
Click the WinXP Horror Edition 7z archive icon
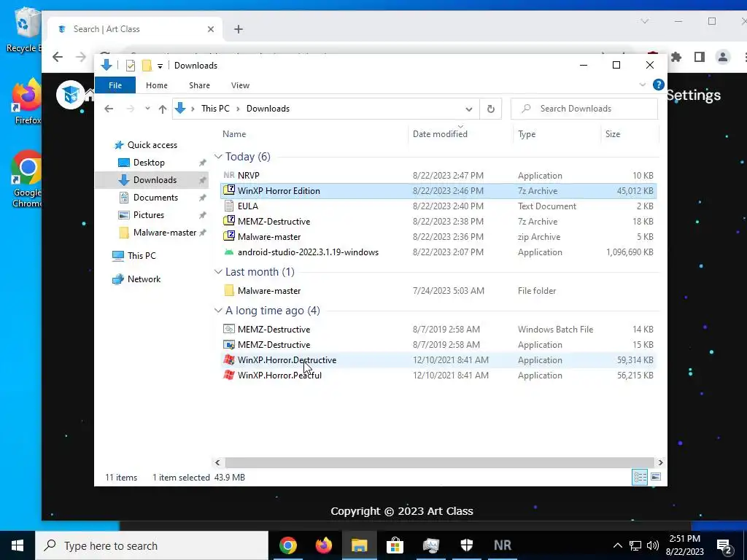229,190
